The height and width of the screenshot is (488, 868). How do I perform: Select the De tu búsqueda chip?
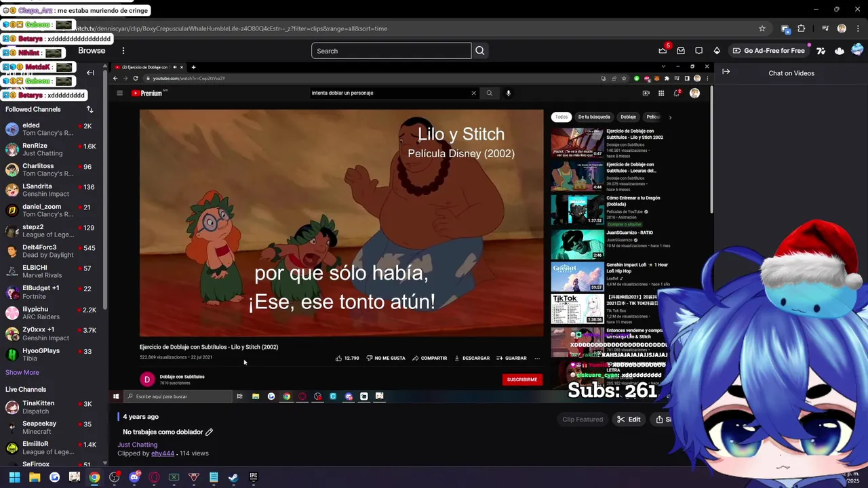pyautogui.click(x=594, y=117)
